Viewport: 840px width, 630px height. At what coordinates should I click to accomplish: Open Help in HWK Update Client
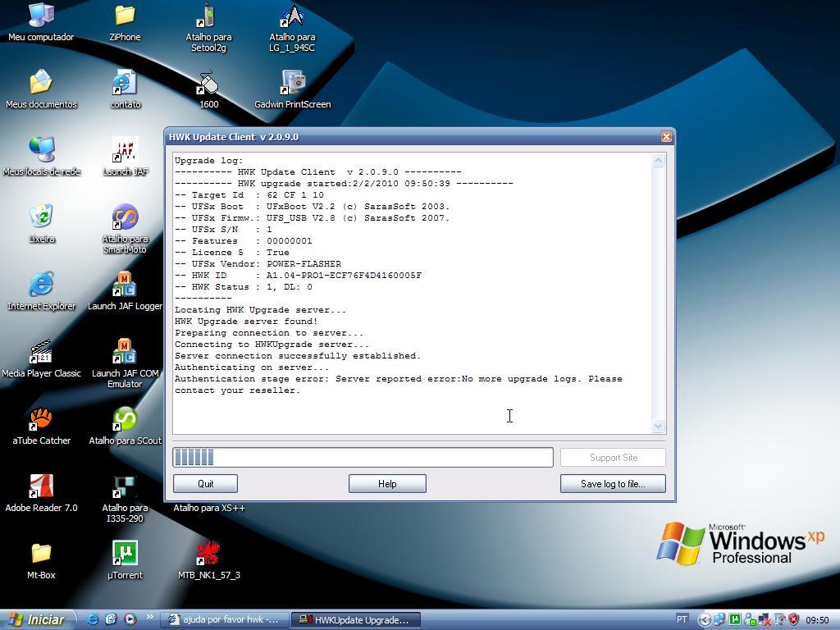click(387, 484)
